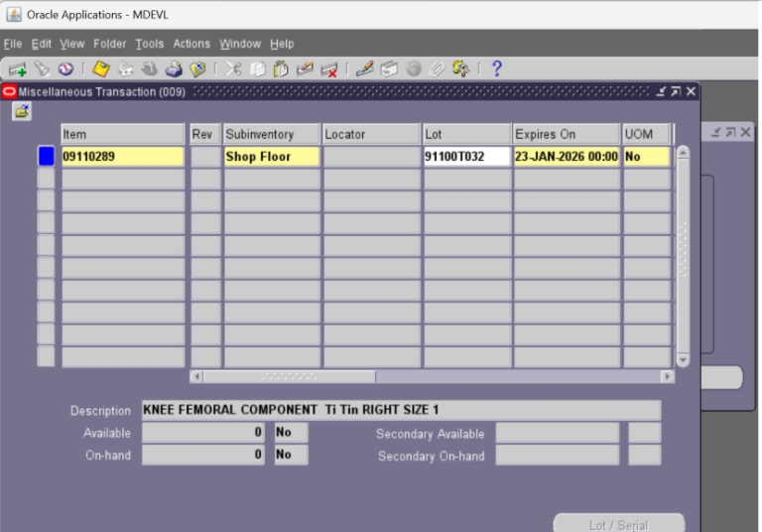Screen dimensions: 762x532
Task: Click the Clear Record eraser icon
Action: (x=305, y=69)
